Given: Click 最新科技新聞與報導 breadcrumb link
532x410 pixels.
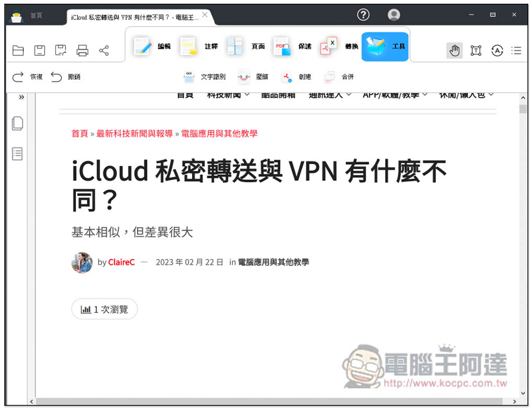Looking at the screenshot, I should tap(135, 133).
